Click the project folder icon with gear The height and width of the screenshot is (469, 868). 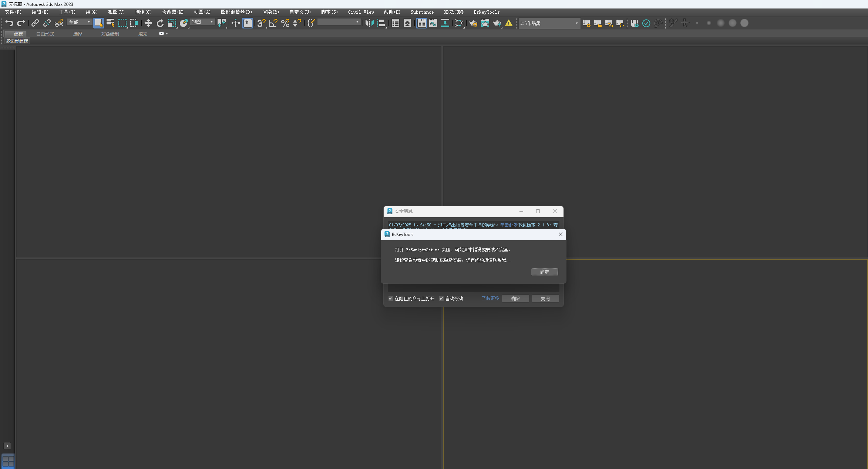[586, 23]
